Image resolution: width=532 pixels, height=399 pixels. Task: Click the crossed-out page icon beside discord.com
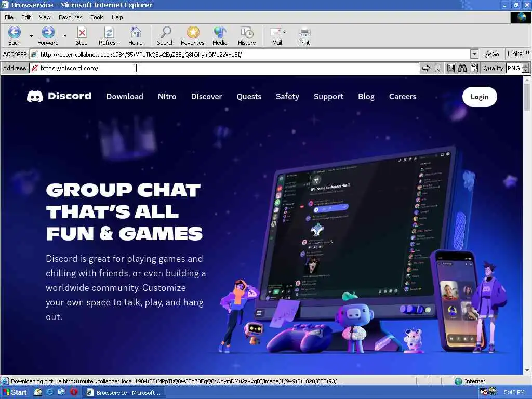point(35,68)
